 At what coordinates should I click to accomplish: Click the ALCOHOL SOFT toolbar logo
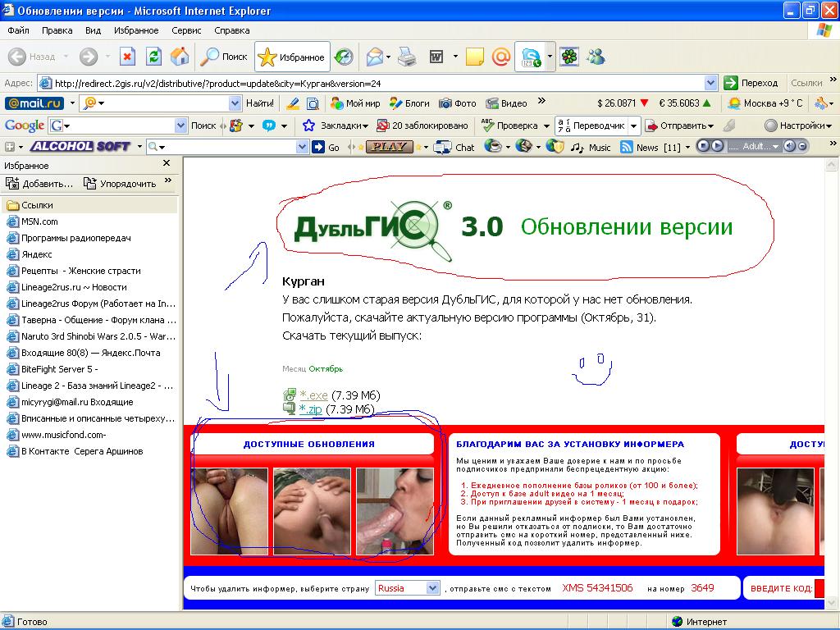click(x=80, y=146)
